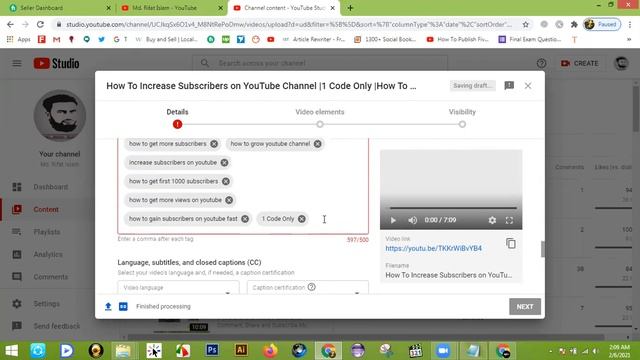Mute the video preview volume
This screenshot has height=360, width=640.
412,220
